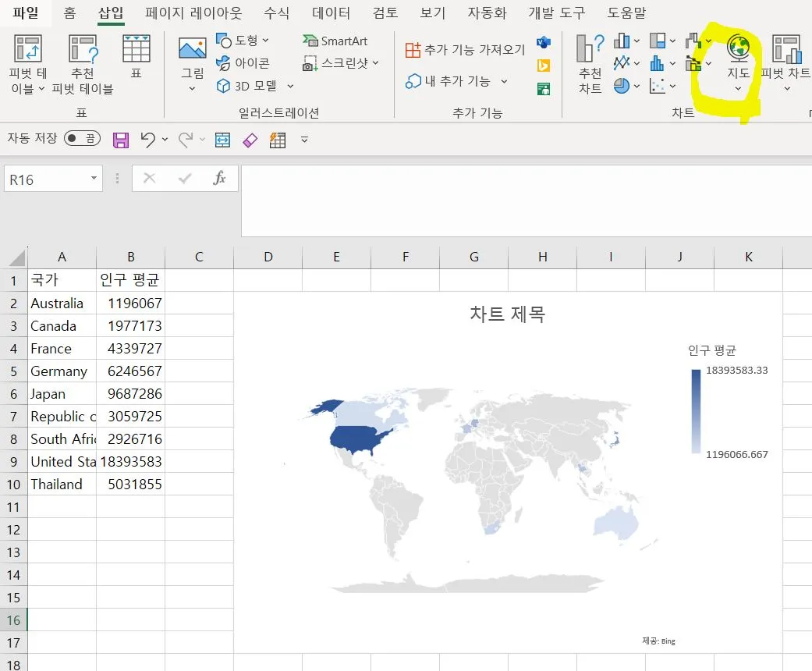Screen dimensions: 812x671
Task: Insert a 3D Model (3D 모델)
Action: 246,86
